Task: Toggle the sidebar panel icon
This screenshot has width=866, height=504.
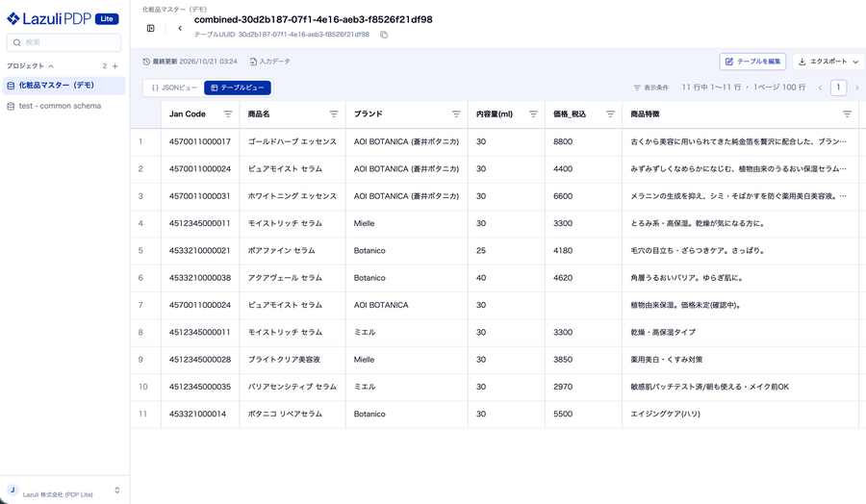Action: coord(151,28)
